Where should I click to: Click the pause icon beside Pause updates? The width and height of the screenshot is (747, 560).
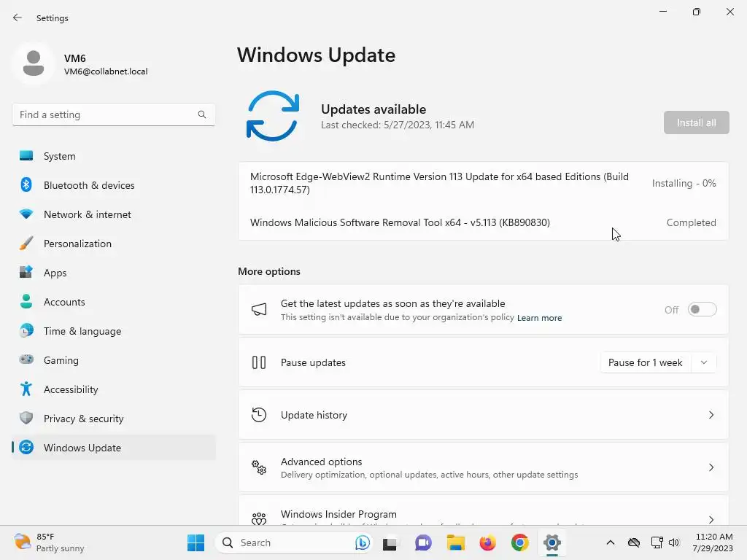(x=259, y=362)
